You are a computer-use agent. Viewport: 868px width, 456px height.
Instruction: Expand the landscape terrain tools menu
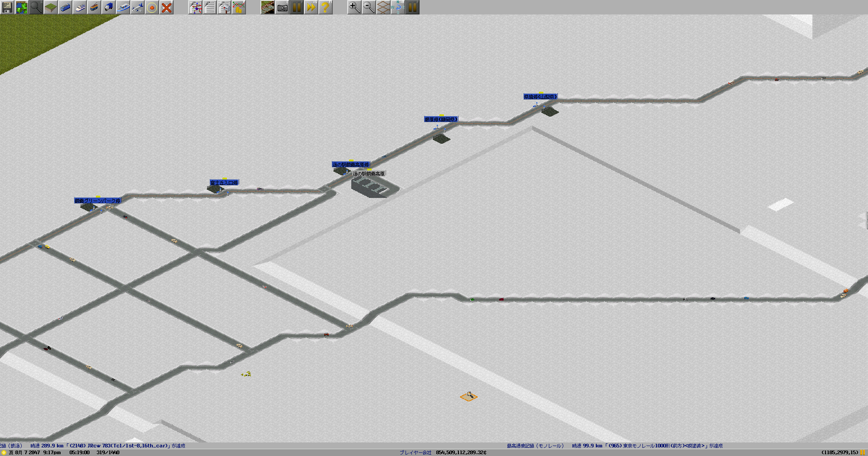point(51,7)
